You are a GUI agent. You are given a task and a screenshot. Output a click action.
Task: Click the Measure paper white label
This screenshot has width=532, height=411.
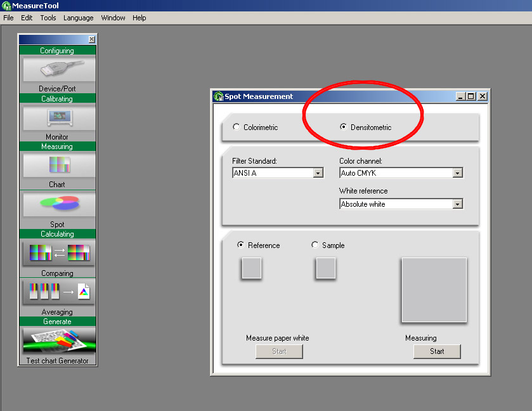[x=278, y=338]
